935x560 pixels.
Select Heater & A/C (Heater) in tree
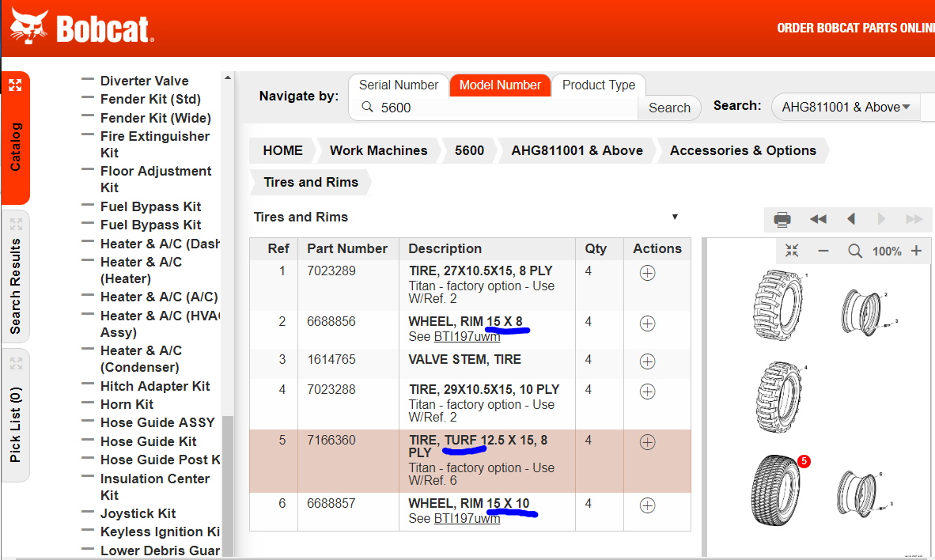[141, 271]
